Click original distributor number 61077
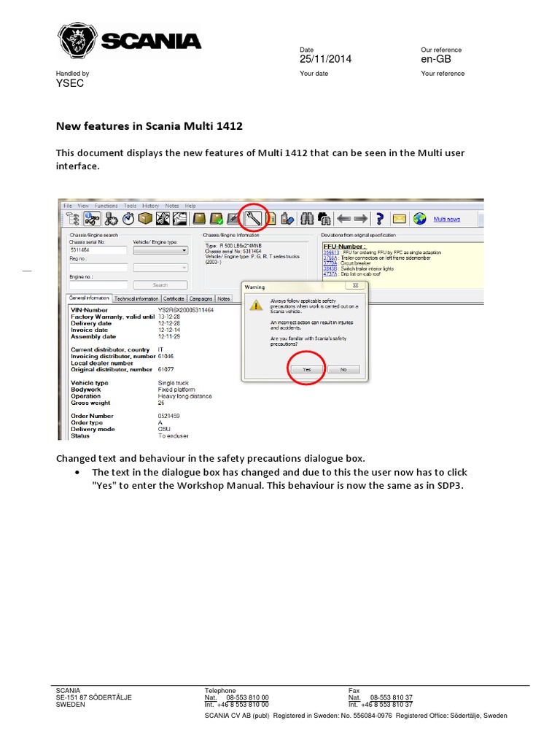The height and width of the screenshot is (747, 560). point(166,370)
